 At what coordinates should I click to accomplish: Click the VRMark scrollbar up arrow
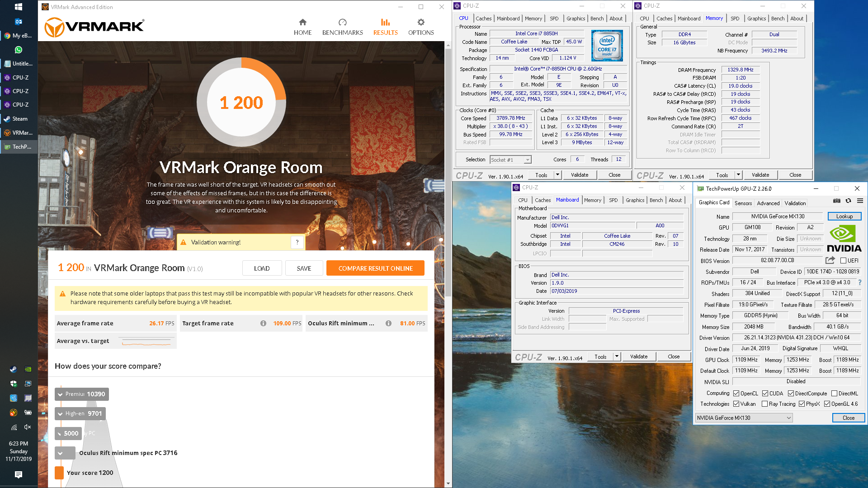448,45
